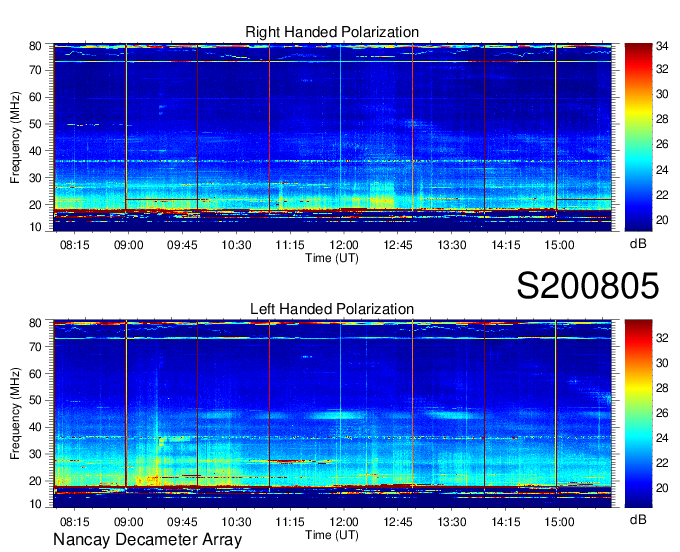Click the "09:00" time tick of the upper plot
The width and height of the screenshot is (680, 552).
(x=128, y=245)
